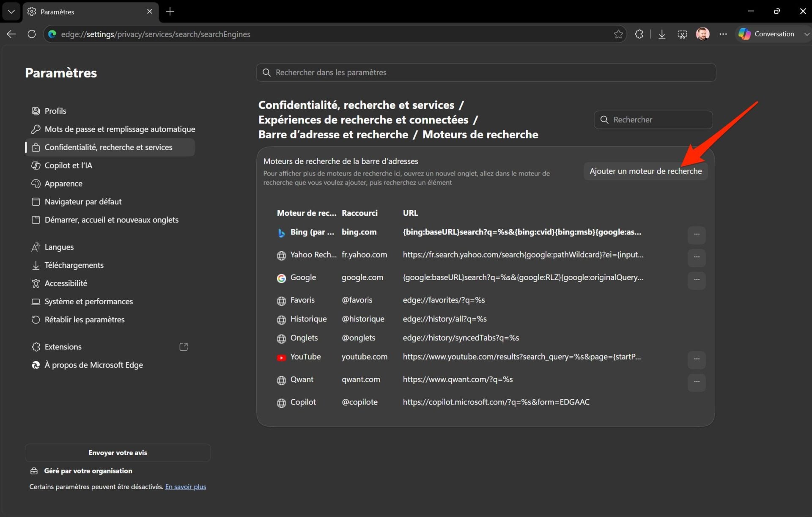Click the globe icon beside Onglets
The width and height of the screenshot is (812, 517).
(x=281, y=339)
